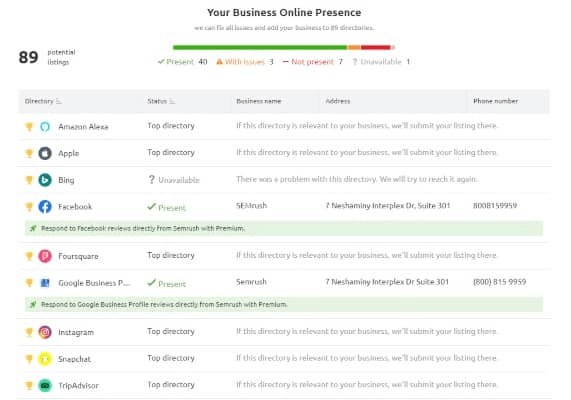571x400 pixels.
Task: Click the rocket icon in Google reviews banner
Action: (33, 305)
